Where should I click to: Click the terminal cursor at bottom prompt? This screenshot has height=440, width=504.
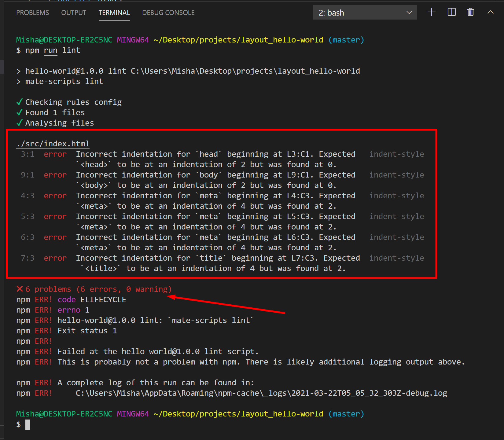[x=28, y=424]
